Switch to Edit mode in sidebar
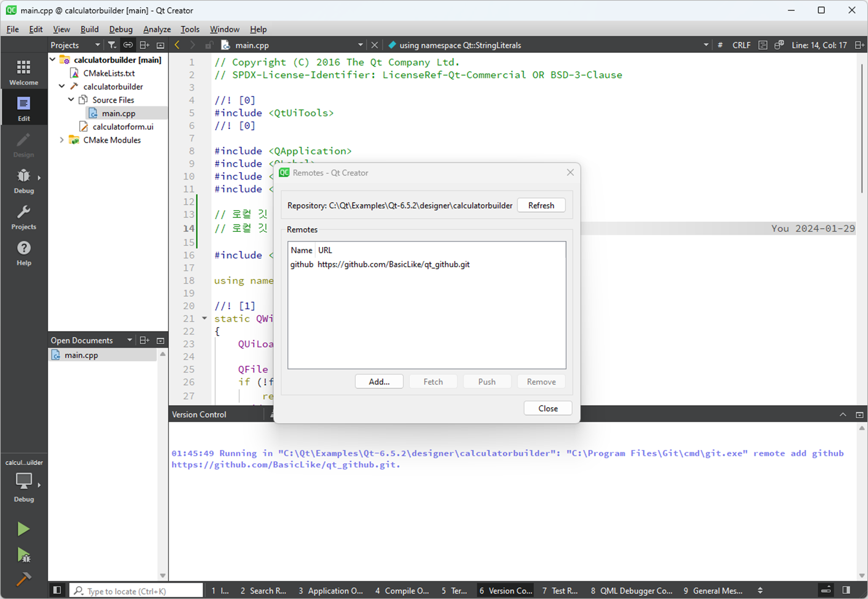 click(24, 108)
